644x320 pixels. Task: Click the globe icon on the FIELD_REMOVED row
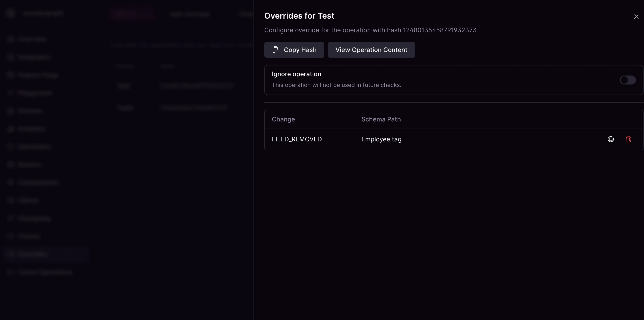coord(611,139)
